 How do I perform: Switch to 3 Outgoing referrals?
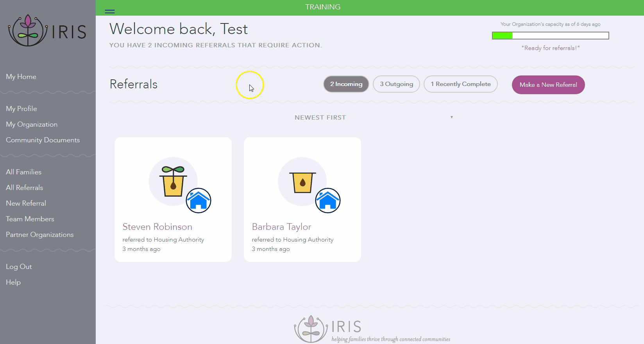(396, 84)
